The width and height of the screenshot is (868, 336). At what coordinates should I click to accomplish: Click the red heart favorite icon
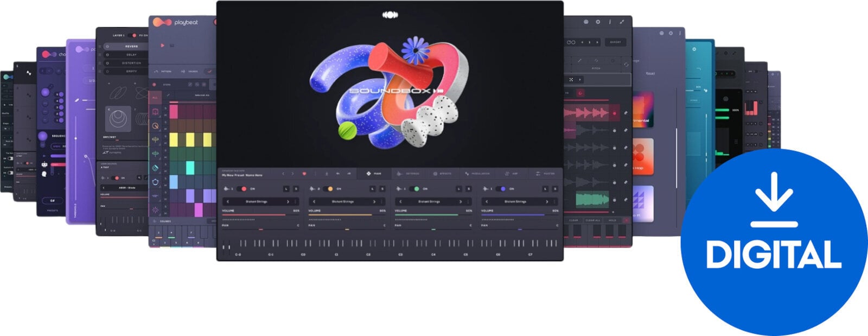click(304, 174)
